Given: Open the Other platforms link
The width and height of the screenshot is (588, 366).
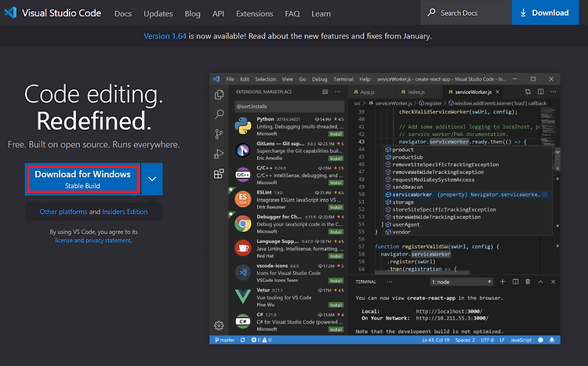Looking at the screenshot, I should (x=64, y=212).
